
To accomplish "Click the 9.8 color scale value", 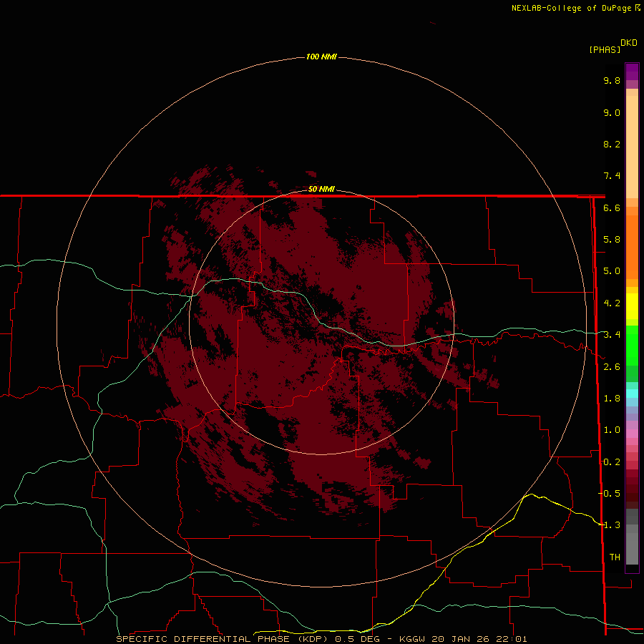I will pyautogui.click(x=612, y=80).
